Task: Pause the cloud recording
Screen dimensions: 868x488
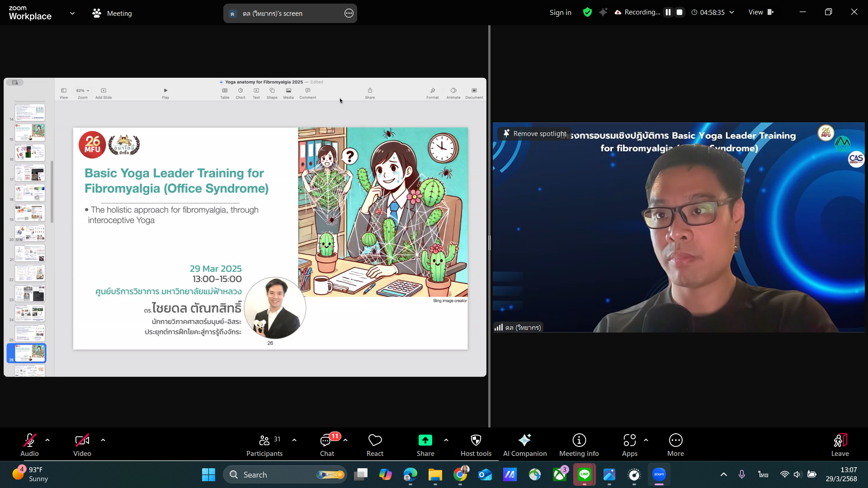Action: click(668, 12)
